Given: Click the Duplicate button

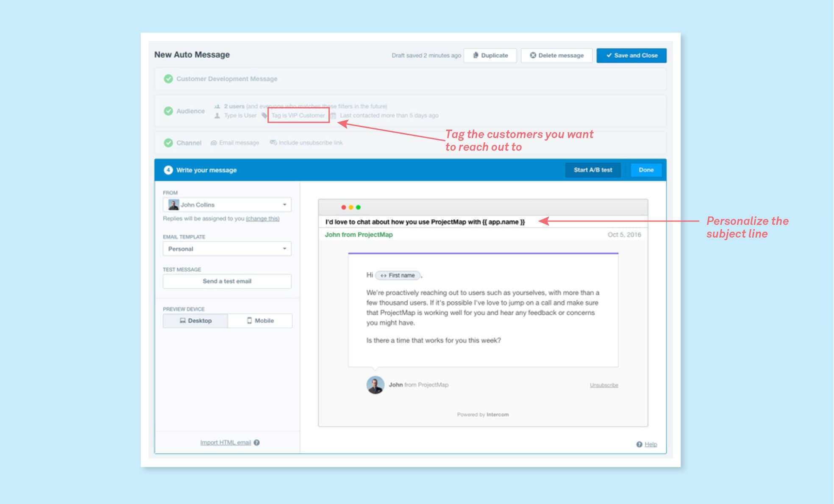Looking at the screenshot, I should 490,55.
